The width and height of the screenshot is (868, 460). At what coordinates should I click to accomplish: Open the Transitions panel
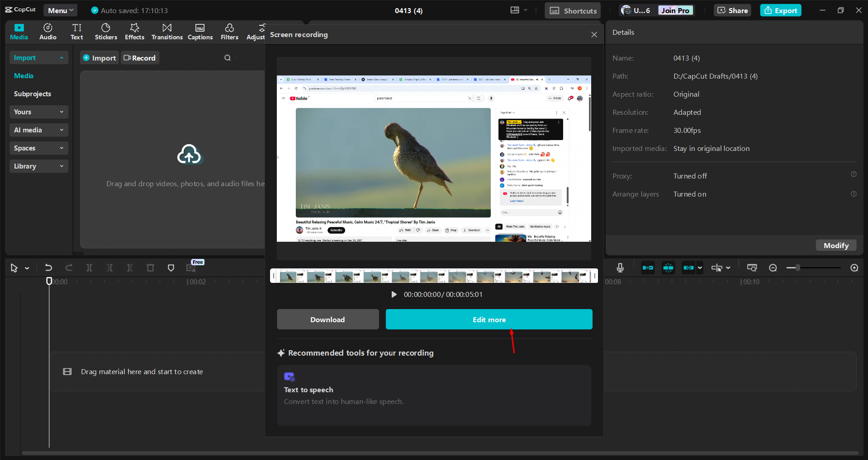pos(167,32)
